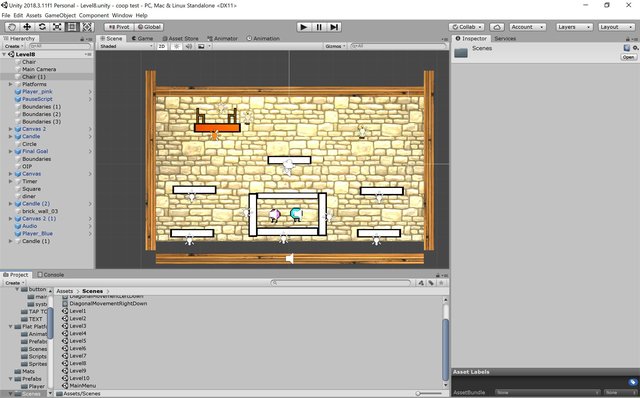
Task: Adjust the project icon size slider
Action: pos(430,394)
